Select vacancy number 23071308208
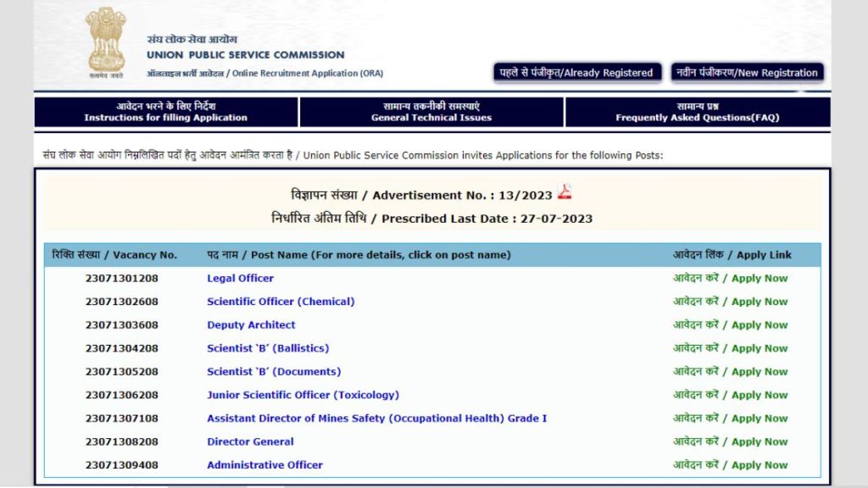The image size is (868, 488). (x=122, y=441)
